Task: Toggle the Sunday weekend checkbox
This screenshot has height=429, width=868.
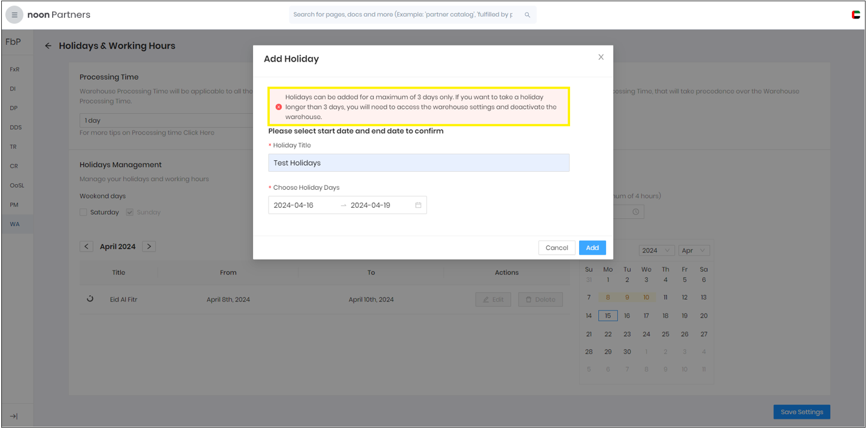Action: point(129,212)
